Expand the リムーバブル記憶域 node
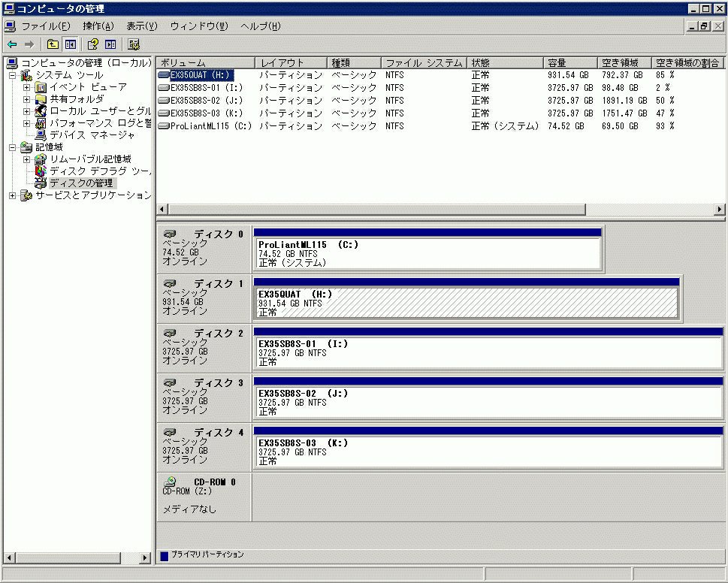The height and width of the screenshot is (583, 728). click(x=26, y=160)
